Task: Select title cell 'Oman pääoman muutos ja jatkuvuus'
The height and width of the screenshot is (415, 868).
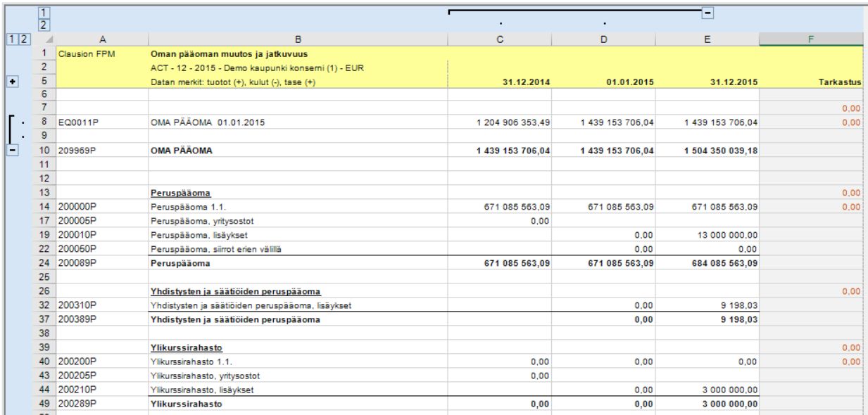Action: click(298, 53)
